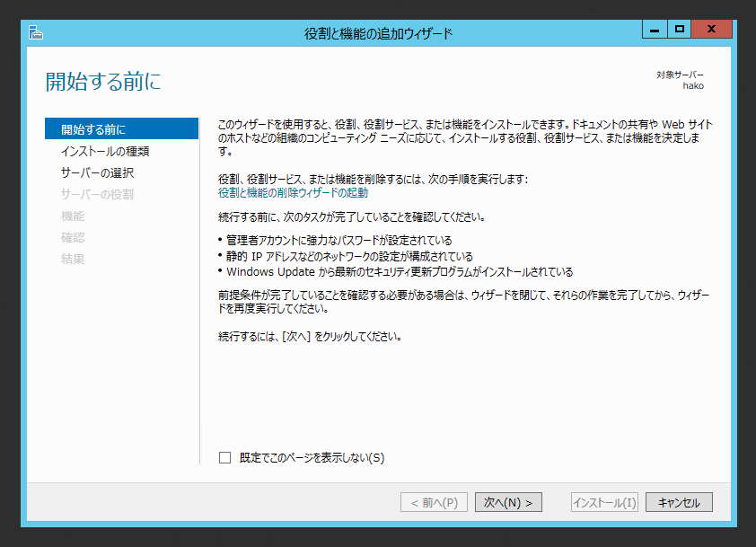Click the 対象サーバー label
Screen dimensions: 756x547
(680, 75)
